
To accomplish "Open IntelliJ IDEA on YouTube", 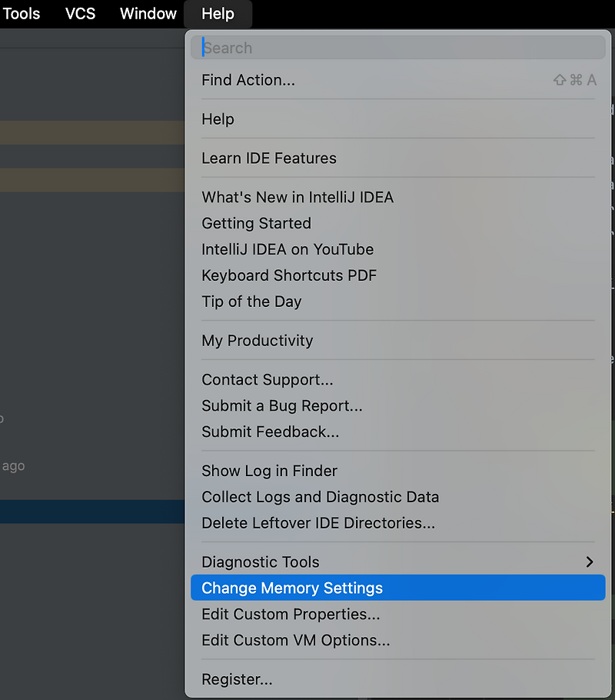I will 287,249.
